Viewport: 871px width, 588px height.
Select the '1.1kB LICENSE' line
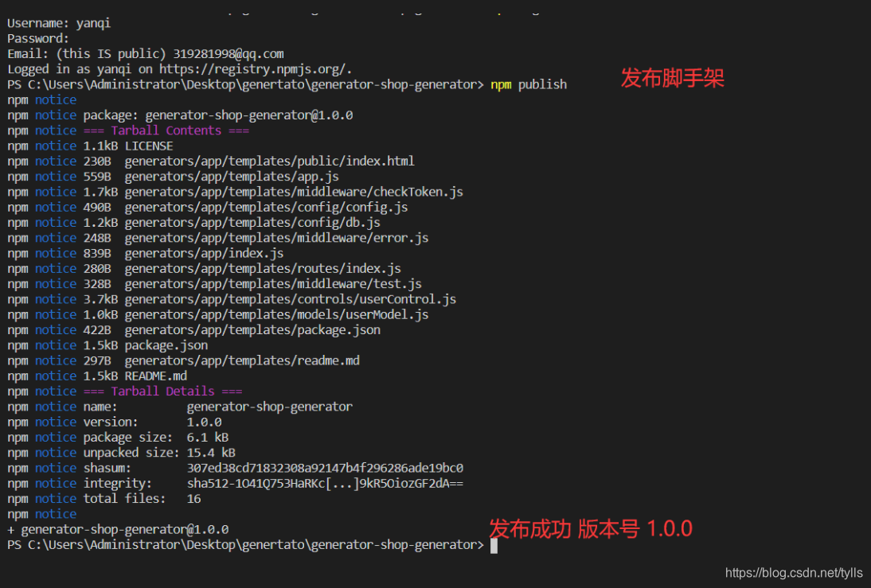[127, 146]
